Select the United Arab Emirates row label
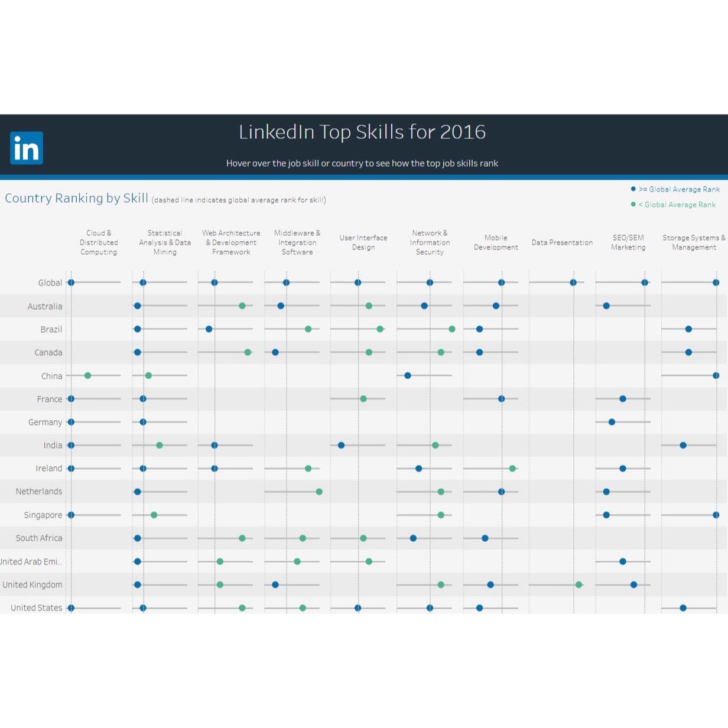Image resolution: width=728 pixels, height=728 pixels. tap(31, 561)
